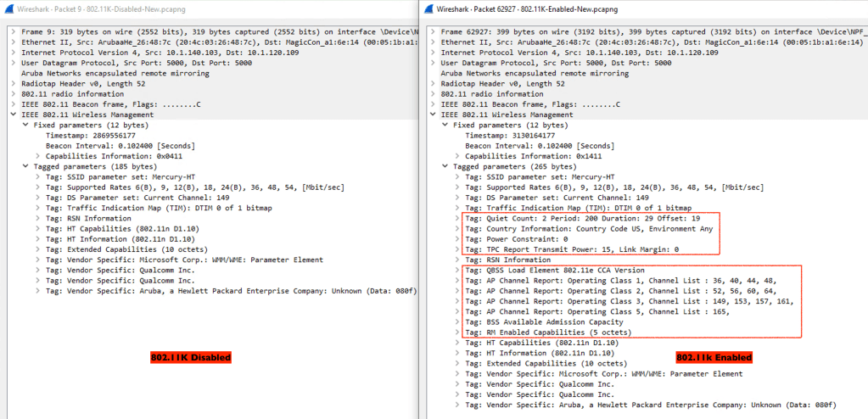Collapse Fixed parameters in Packet 9 window
The width and height of the screenshot is (868, 419).
(25, 125)
